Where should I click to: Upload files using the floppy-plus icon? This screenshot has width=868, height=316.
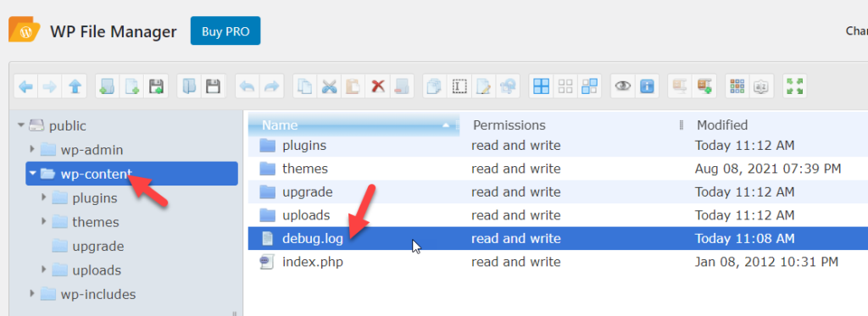(x=156, y=86)
